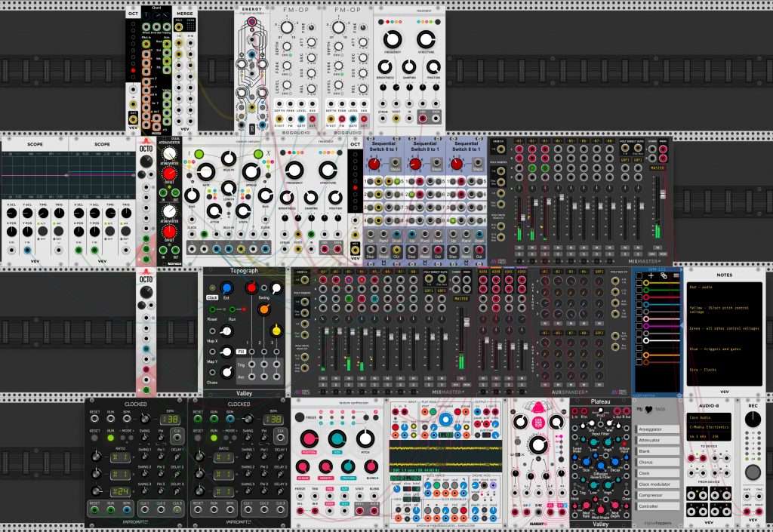This screenshot has height=532, width=773.
Task: Click the green X button on the random sampler
Action: [258, 155]
